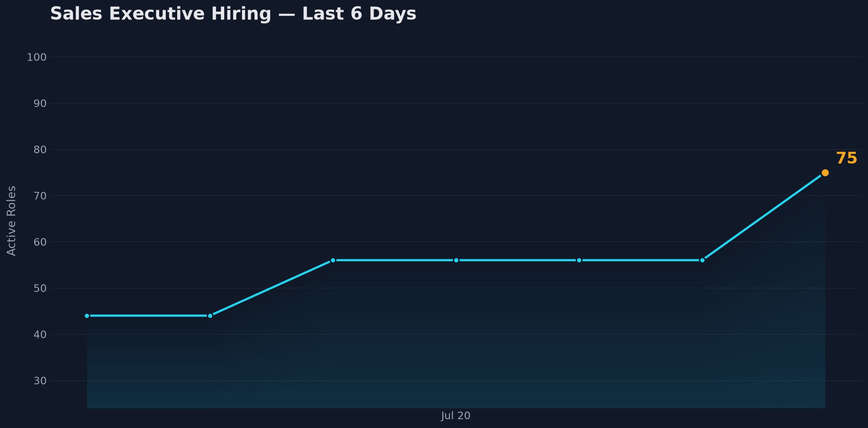Click the 30 y-axis tick label
The height and width of the screenshot is (428, 868).
pyautogui.click(x=40, y=381)
